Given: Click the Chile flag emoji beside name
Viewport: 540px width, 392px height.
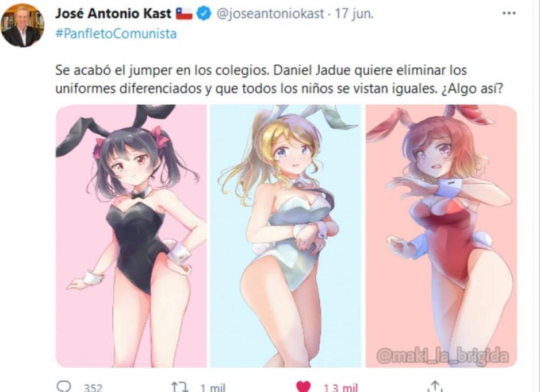Looking at the screenshot, I should click(184, 14).
